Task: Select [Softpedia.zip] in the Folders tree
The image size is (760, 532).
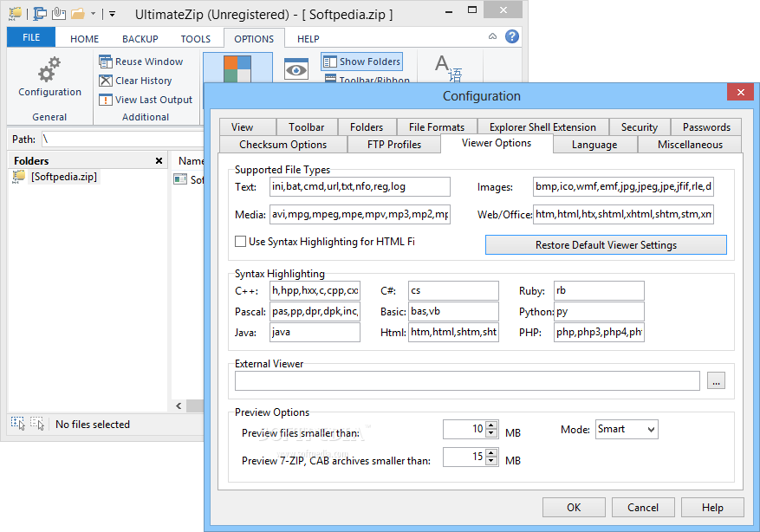Action: pyautogui.click(x=64, y=177)
